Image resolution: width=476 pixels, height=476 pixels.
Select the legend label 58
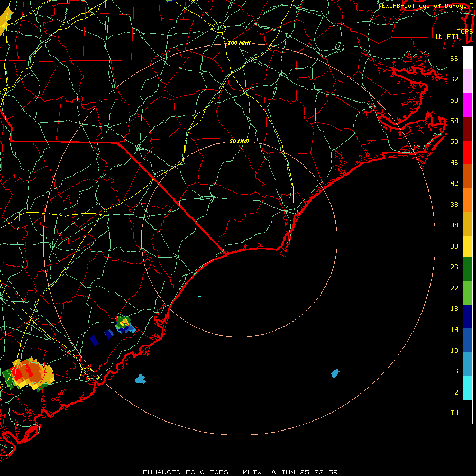click(454, 100)
